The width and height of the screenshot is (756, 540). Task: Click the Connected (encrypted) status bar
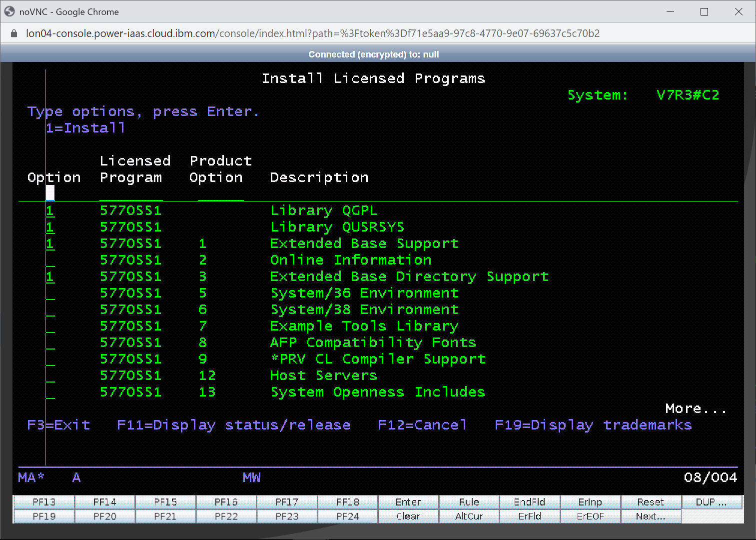coord(373,54)
